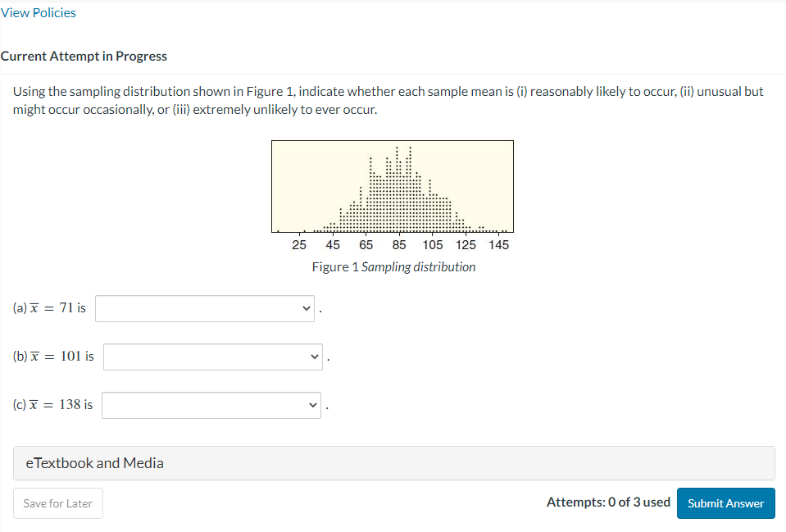786x532 pixels.
Task: Click the Current Attempt in Progress heading
Action: (84, 56)
